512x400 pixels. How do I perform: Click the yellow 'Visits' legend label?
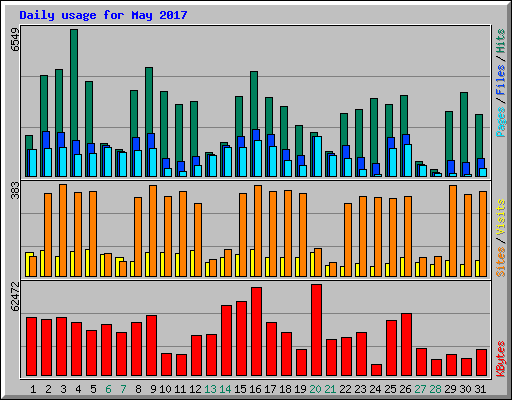coord(501,218)
